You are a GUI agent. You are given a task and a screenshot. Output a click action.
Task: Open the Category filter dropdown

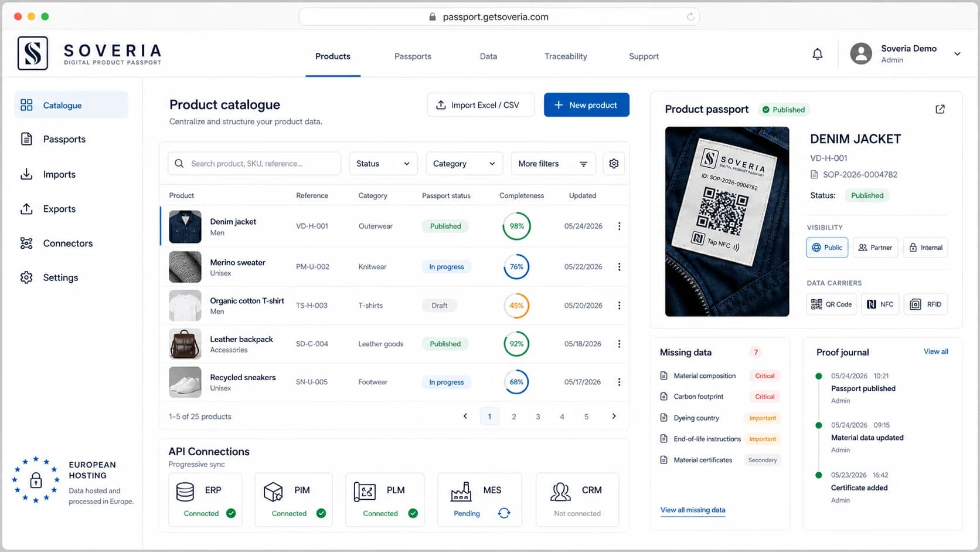[x=464, y=164]
